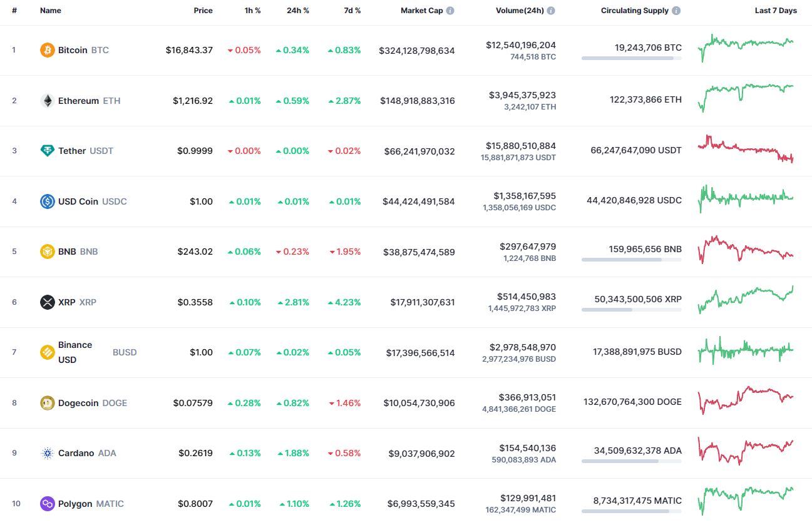Click Tether's red 7-day sparkline chart
This screenshot has height=525, width=812.
[x=746, y=149]
